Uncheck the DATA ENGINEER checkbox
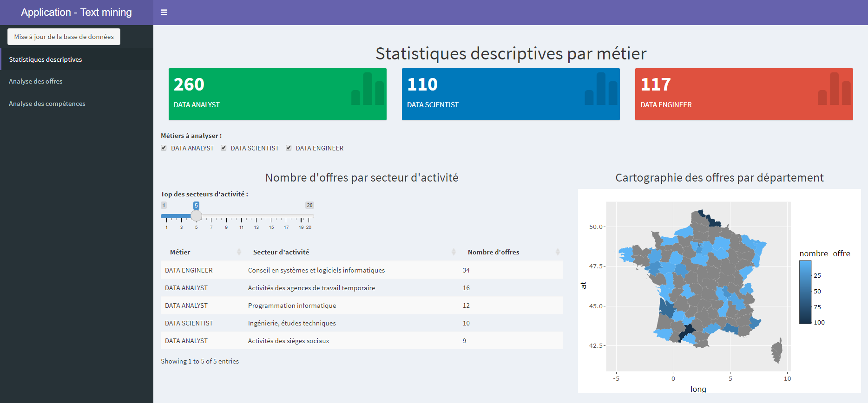Viewport: 868px width, 403px height. pos(289,148)
